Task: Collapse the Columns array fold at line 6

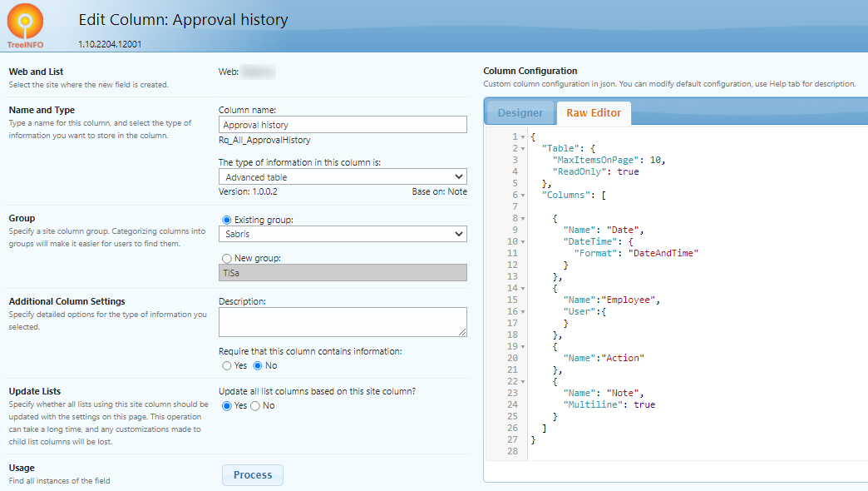Action: point(523,195)
